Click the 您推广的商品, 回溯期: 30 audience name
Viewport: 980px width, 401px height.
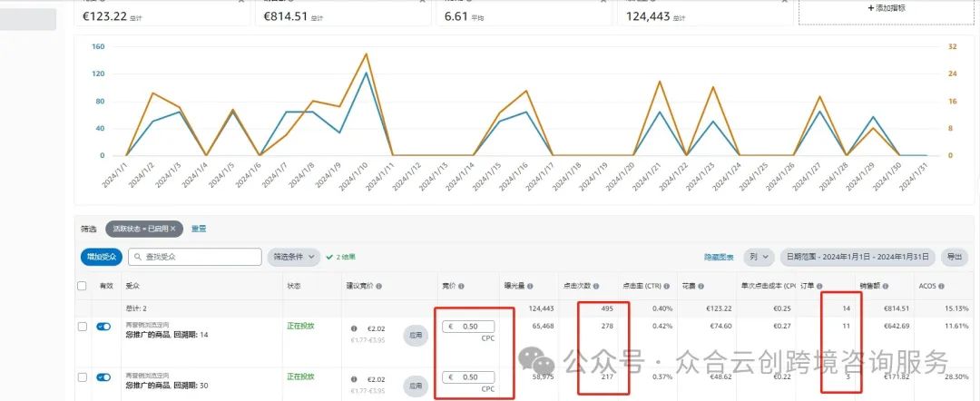(x=167, y=386)
